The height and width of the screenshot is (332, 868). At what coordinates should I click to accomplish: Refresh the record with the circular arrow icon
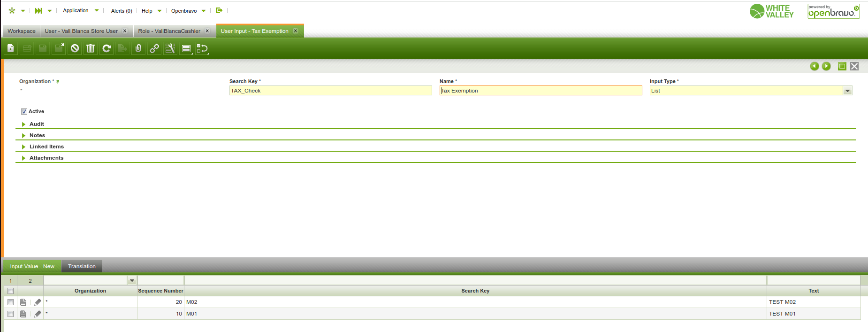107,48
